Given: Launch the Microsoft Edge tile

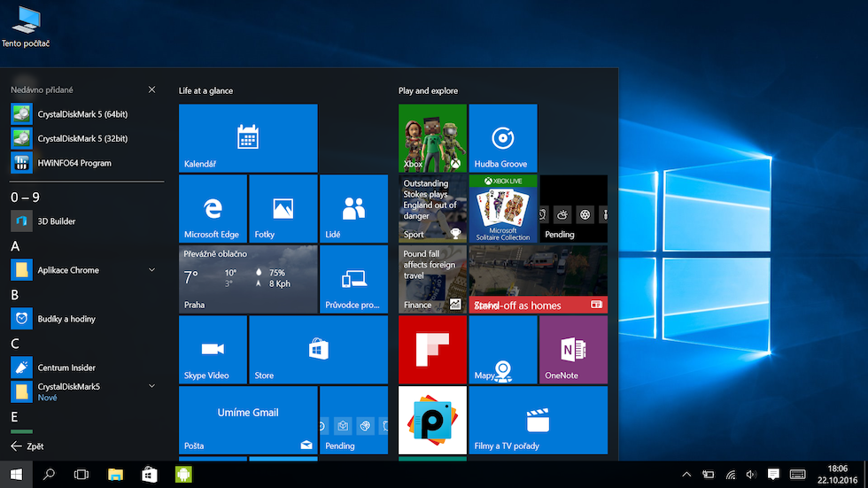Looking at the screenshot, I should pyautogui.click(x=213, y=208).
